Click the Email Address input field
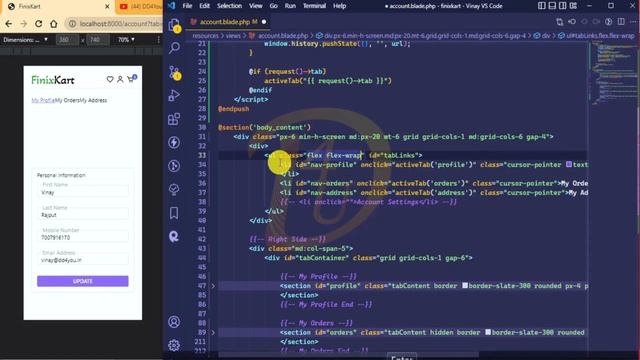 (83, 258)
